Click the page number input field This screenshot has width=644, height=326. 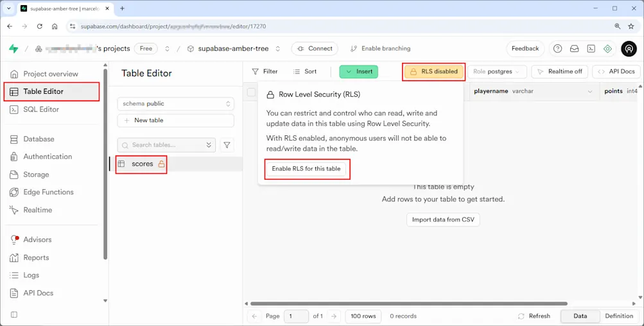tap(296, 316)
